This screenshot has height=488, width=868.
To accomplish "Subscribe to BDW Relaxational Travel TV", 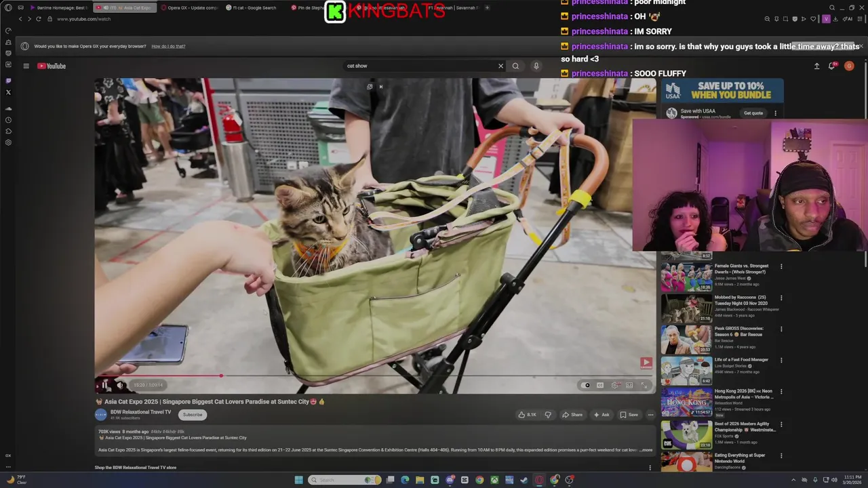I will (193, 414).
